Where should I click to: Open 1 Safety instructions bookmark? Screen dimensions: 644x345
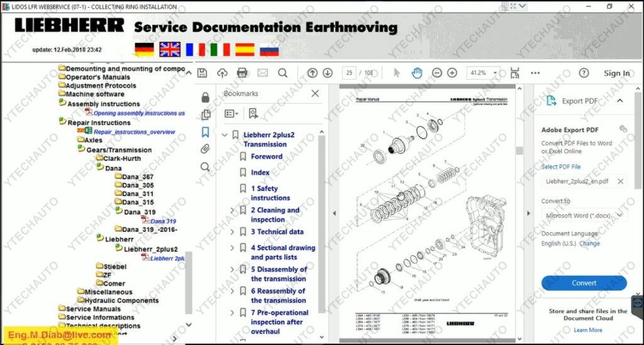click(270, 193)
